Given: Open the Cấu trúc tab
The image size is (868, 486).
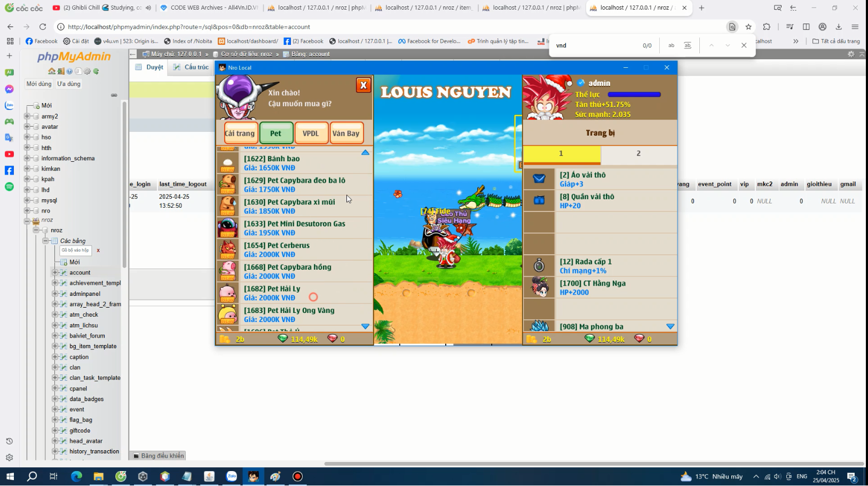Looking at the screenshot, I should tap(191, 67).
